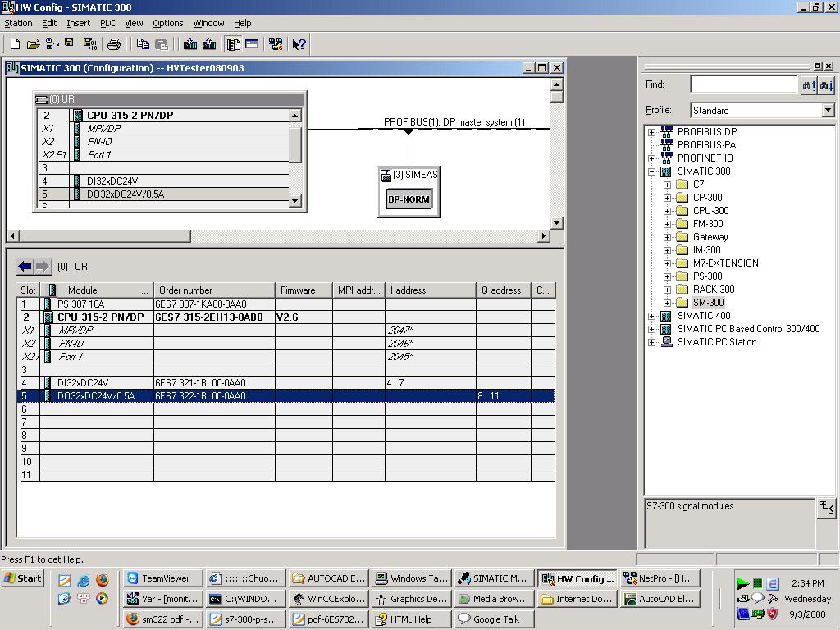This screenshot has width=840, height=630.
Task: Click the Print toolbar icon
Action: [x=114, y=44]
